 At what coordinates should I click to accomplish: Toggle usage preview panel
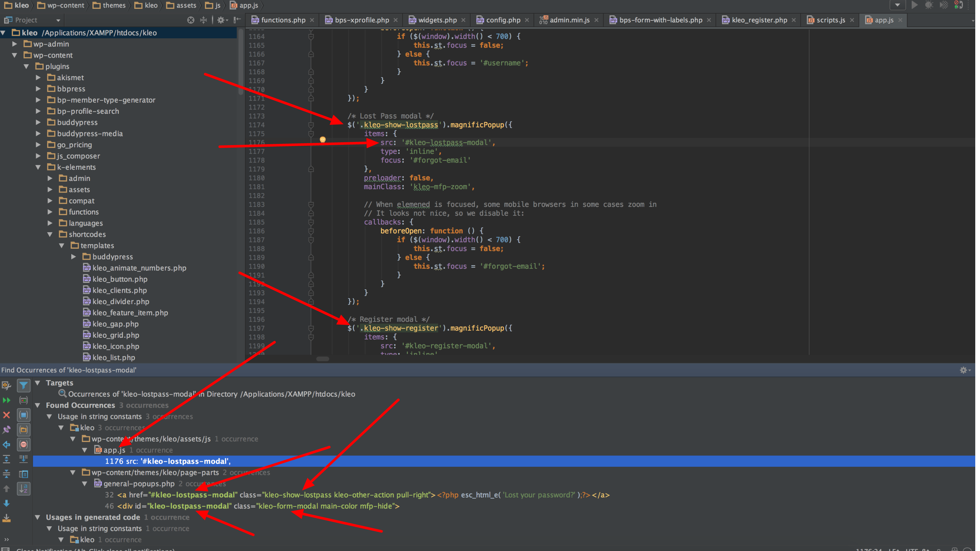click(23, 474)
